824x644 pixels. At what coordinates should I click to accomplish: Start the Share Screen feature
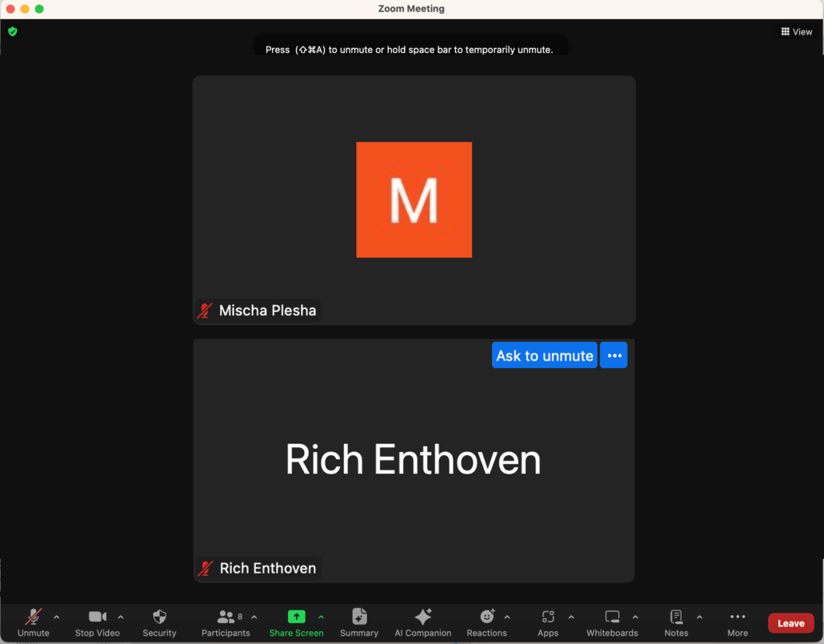[x=297, y=623]
